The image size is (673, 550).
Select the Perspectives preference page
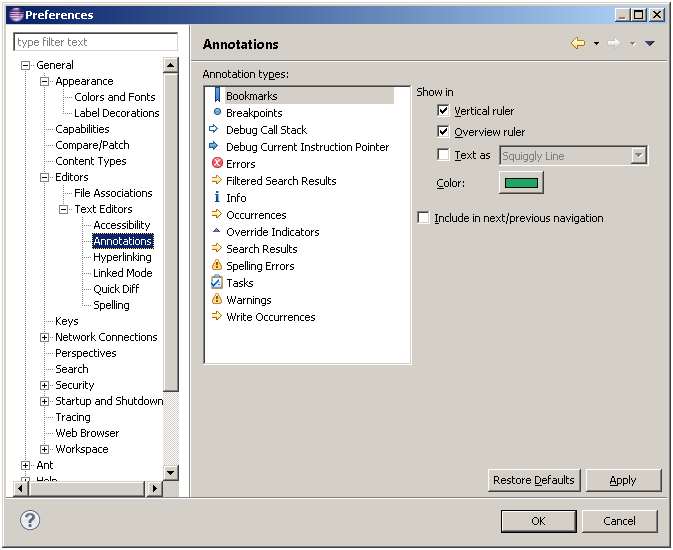point(86,353)
